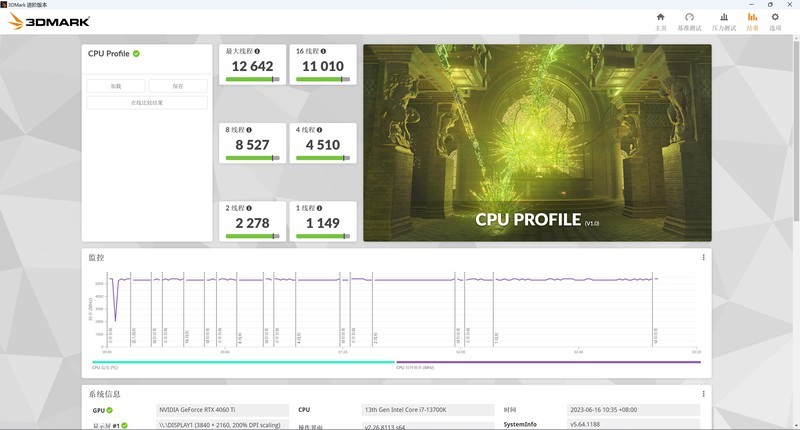800x430 pixels.
Task: Click green checkmark beside CPU Profile title
Action: (x=136, y=54)
